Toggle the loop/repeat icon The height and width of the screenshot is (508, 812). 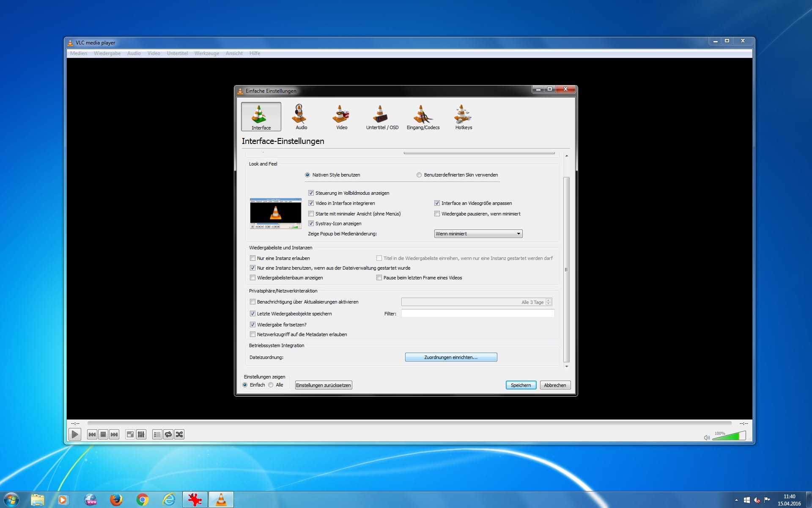pyautogui.click(x=168, y=434)
